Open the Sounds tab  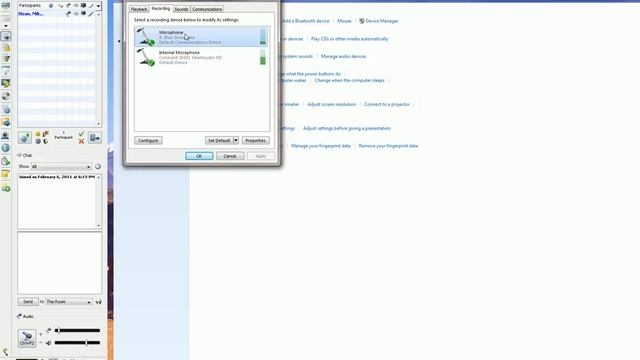point(181,9)
